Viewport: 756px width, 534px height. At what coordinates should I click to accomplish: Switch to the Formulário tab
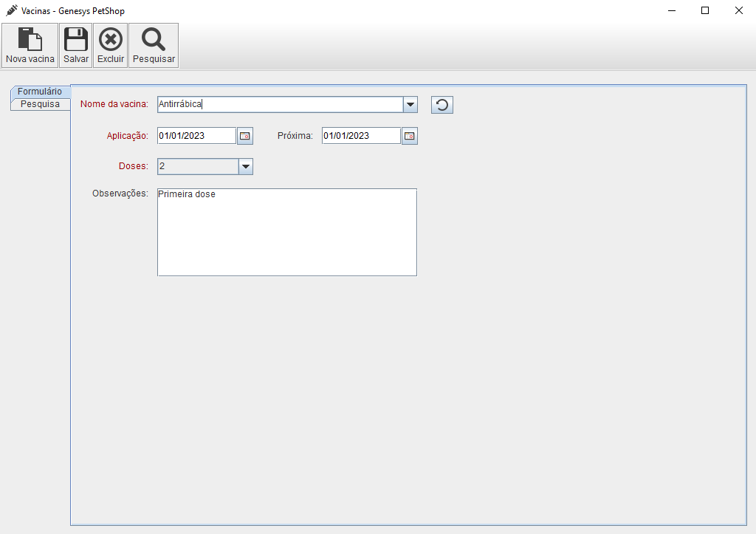(x=40, y=92)
